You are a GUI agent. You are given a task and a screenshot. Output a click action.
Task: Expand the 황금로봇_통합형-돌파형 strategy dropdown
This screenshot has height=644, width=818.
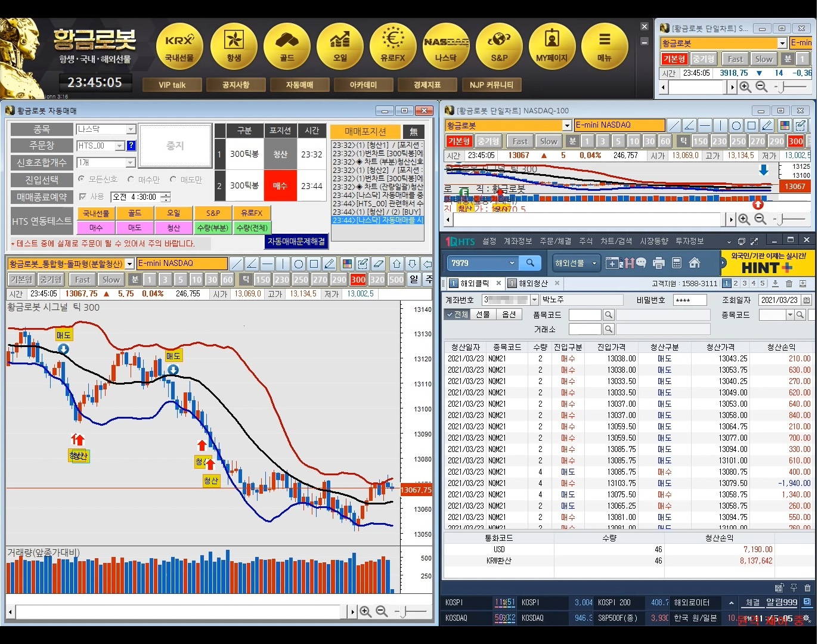click(x=129, y=264)
